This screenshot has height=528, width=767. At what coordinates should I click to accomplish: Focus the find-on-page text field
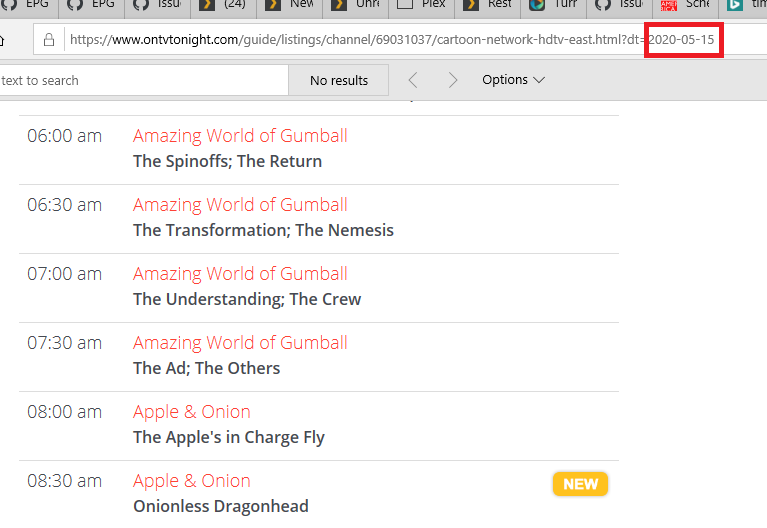point(142,80)
